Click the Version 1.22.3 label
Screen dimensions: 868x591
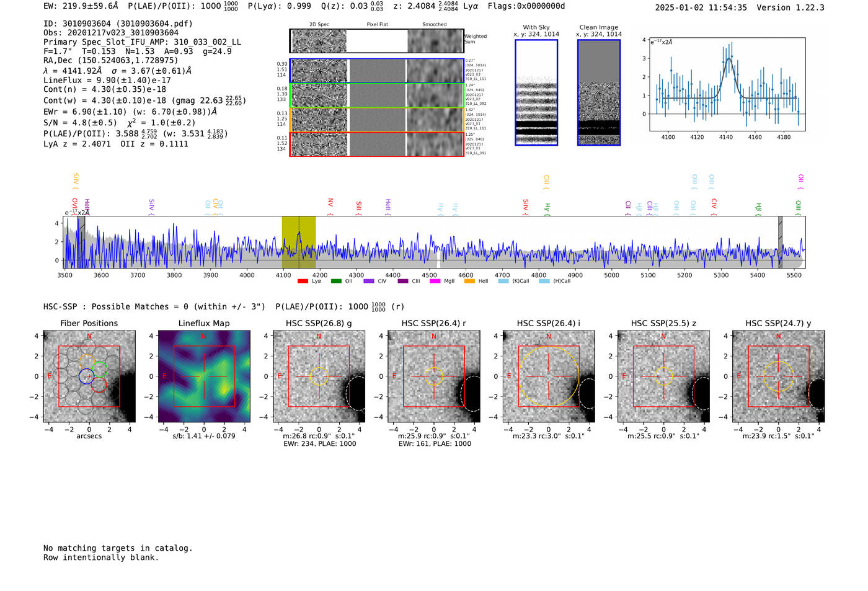click(790, 7)
